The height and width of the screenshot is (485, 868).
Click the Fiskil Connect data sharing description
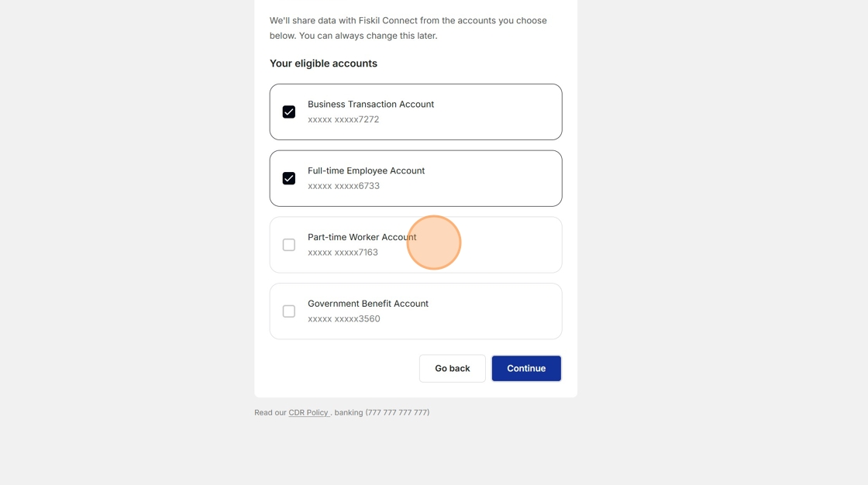pyautogui.click(x=408, y=28)
